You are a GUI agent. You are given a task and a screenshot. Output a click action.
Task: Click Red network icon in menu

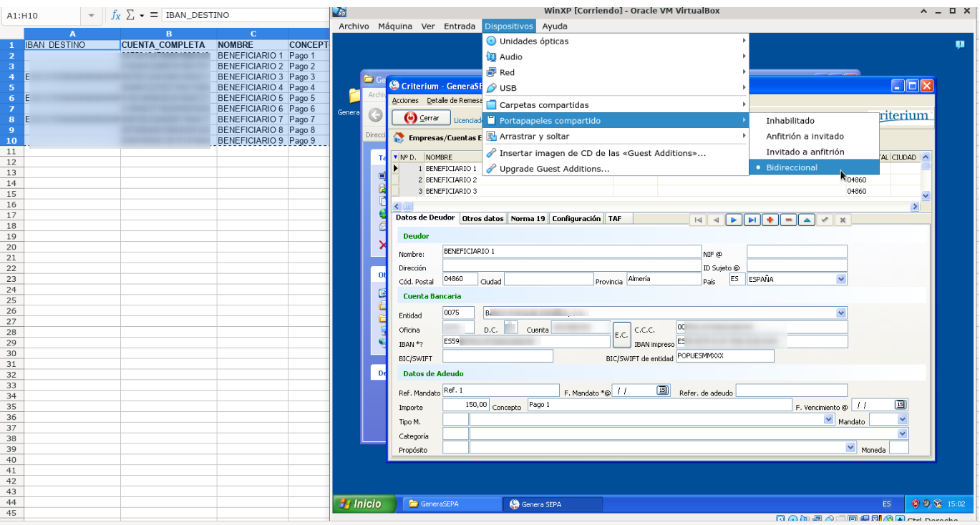point(491,72)
